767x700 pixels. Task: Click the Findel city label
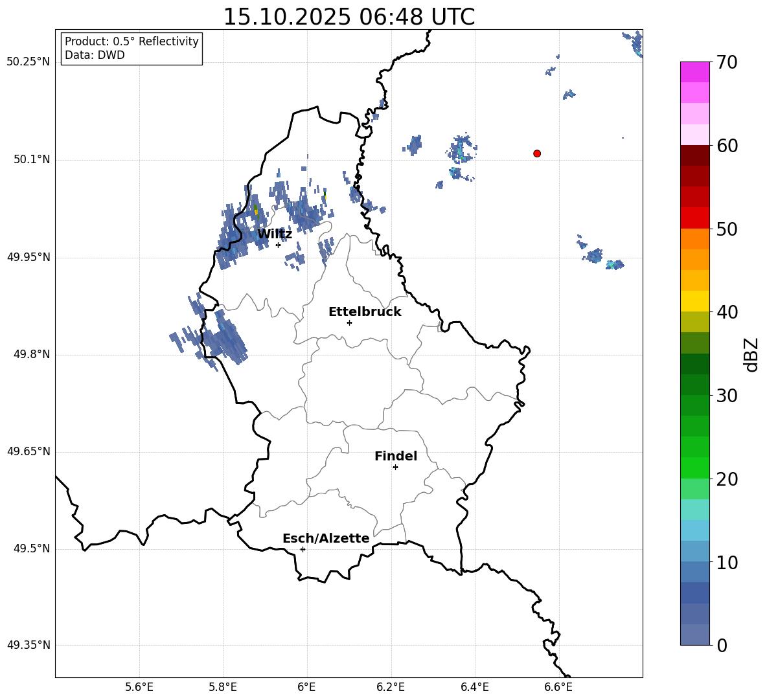point(396,456)
